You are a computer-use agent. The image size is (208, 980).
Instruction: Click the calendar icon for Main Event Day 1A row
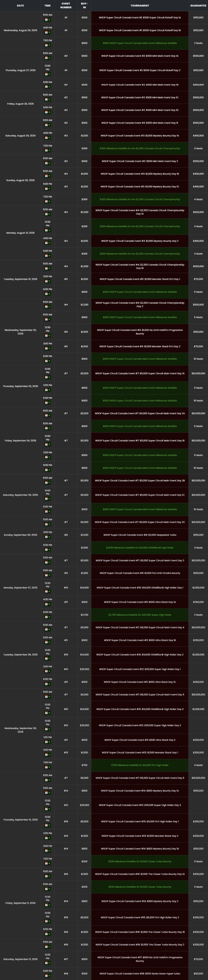(x=46, y=377)
